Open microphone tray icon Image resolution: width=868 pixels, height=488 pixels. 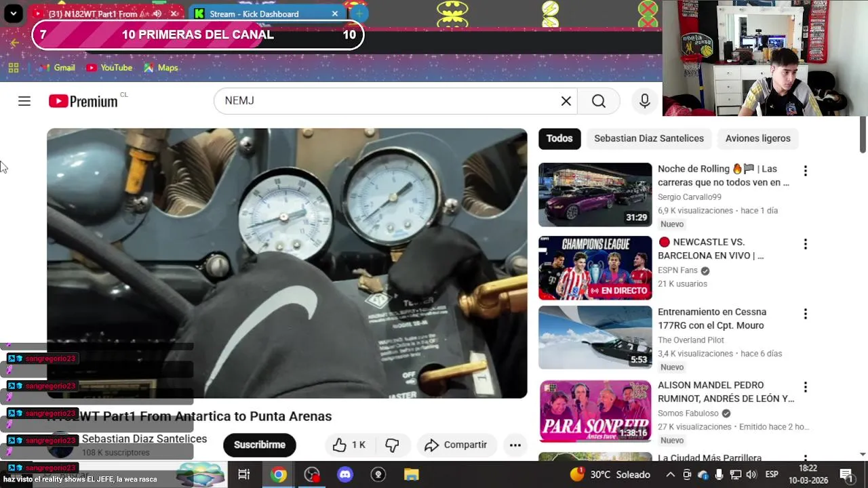[719, 474]
